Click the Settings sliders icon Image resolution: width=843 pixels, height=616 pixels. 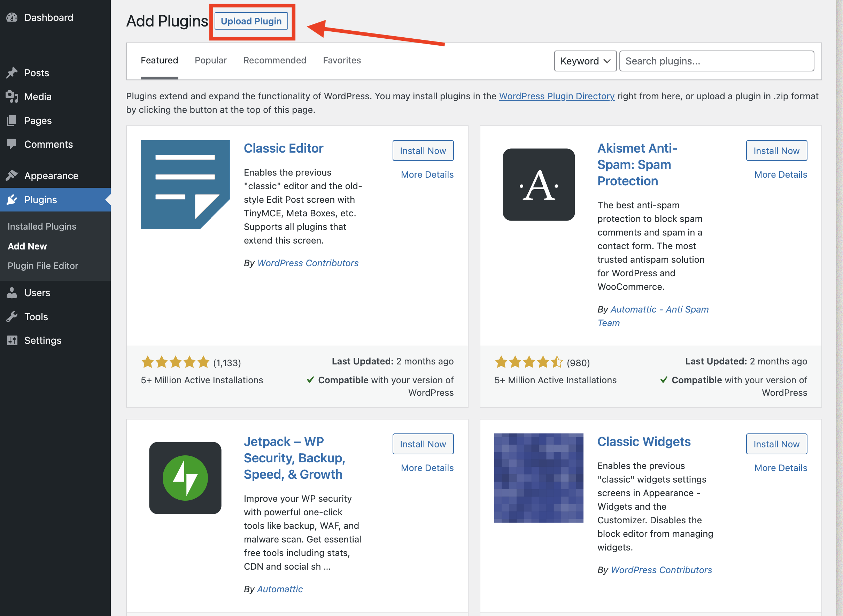[12, 340]
